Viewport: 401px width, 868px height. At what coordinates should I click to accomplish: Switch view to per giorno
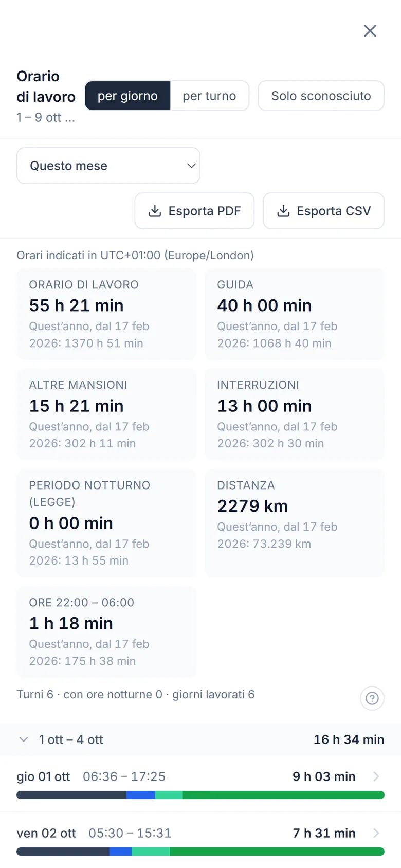click(127, 96)
